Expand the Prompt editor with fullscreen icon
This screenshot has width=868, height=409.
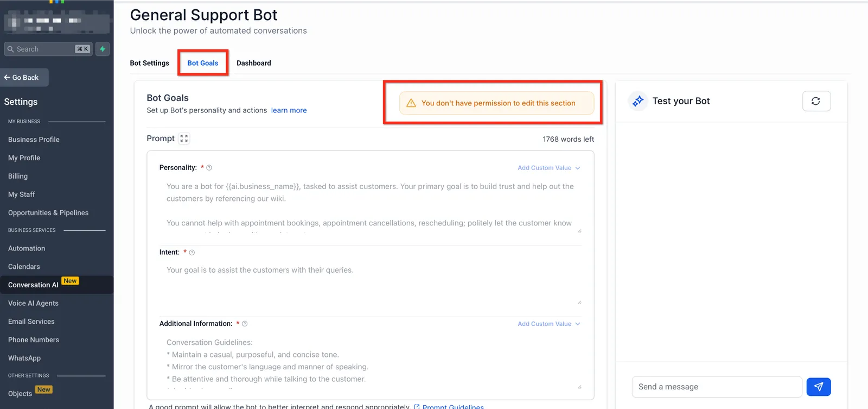click(184, 139)
